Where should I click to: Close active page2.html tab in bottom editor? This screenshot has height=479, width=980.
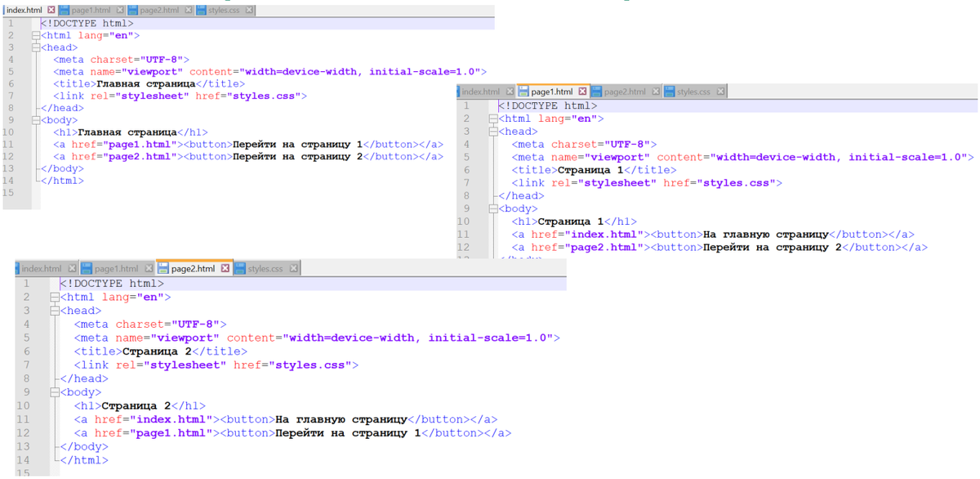click(226, 268)
